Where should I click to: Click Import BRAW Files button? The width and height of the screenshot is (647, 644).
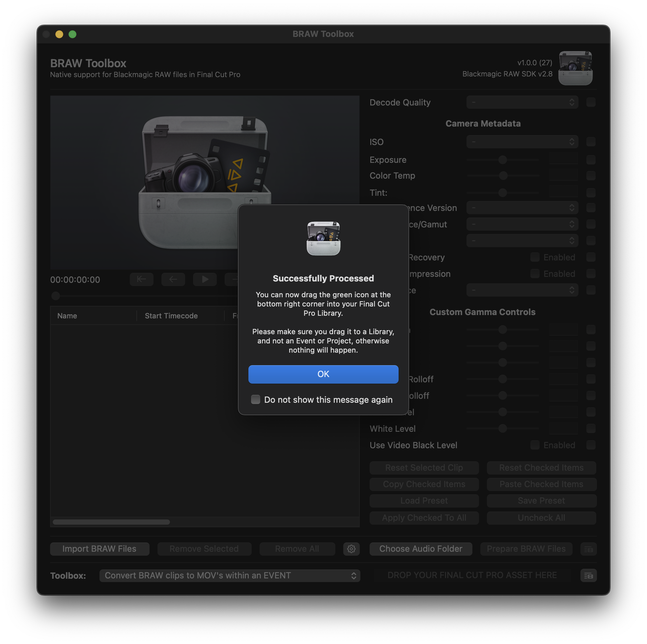pyautogui.click(x=99, y=549)
